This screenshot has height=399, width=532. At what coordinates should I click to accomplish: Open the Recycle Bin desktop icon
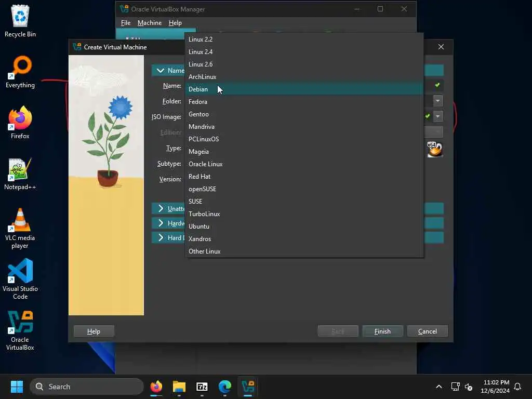20,21
